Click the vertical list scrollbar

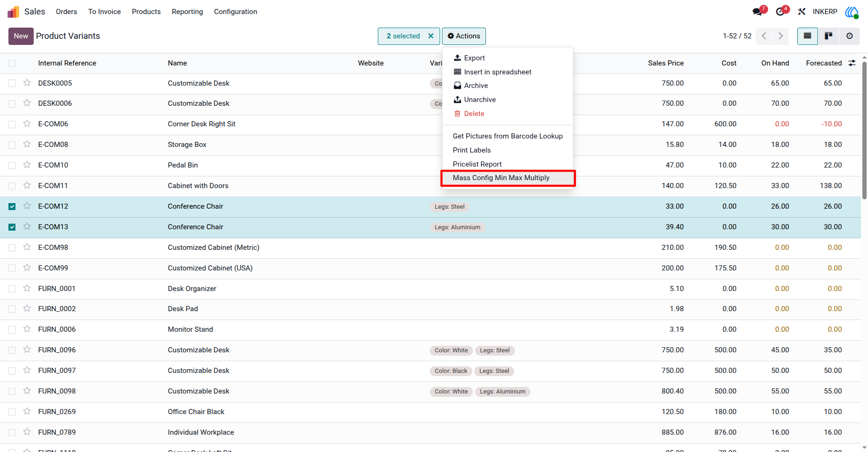[x=864, y=131]
